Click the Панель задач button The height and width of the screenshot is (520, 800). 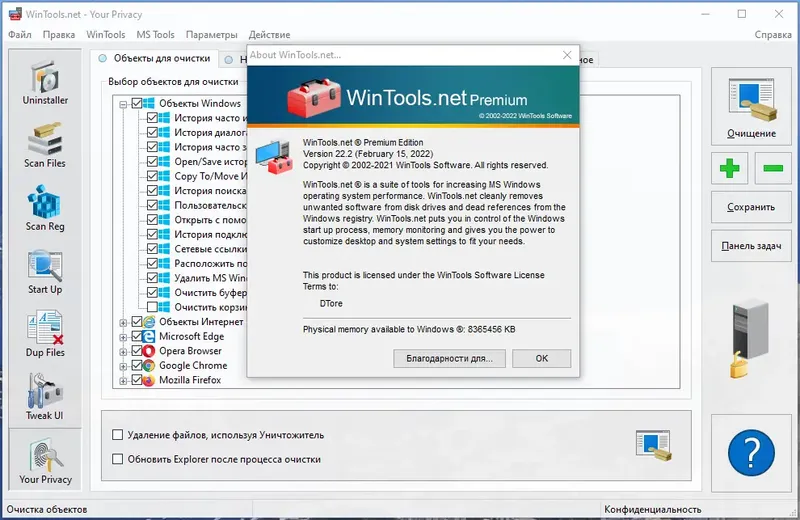pyautogui.click(x=751, y=245)
